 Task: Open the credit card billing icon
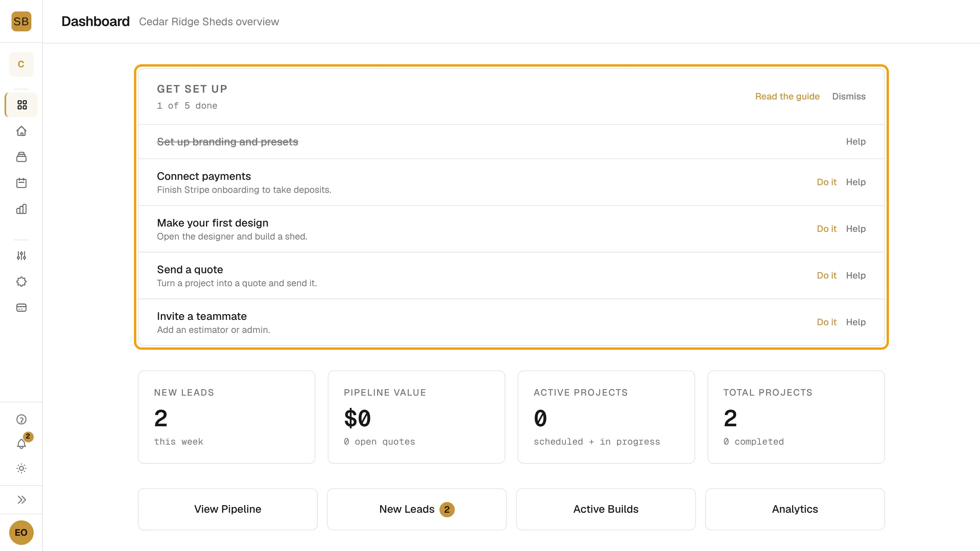[21, 308]
